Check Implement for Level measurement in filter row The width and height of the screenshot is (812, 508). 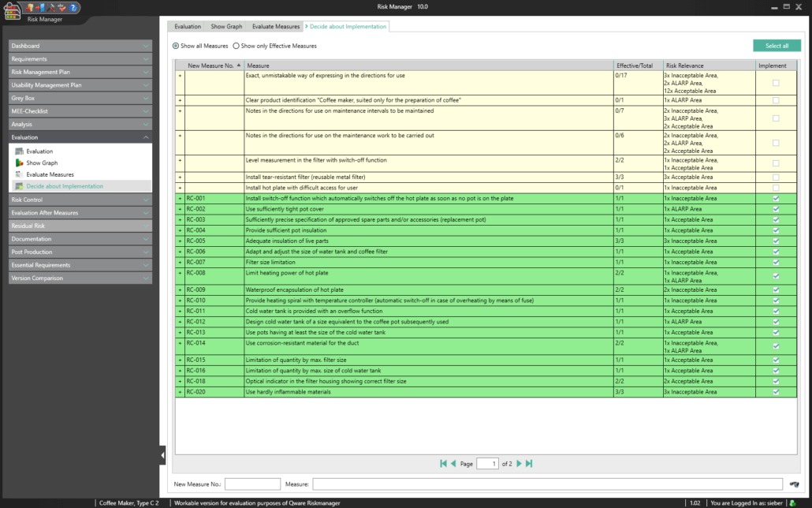click(x=776, y=163)
